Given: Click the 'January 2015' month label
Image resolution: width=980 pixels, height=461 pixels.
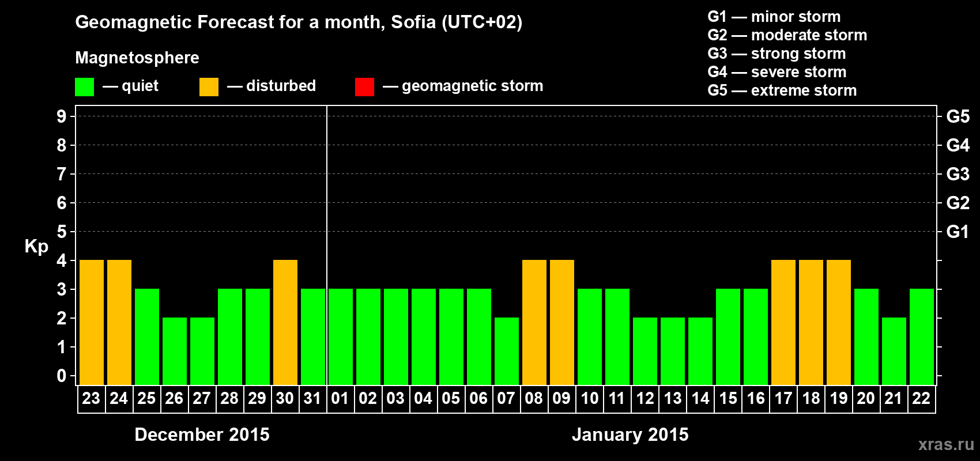Looking at the screenshot, I should pos(630,434).
